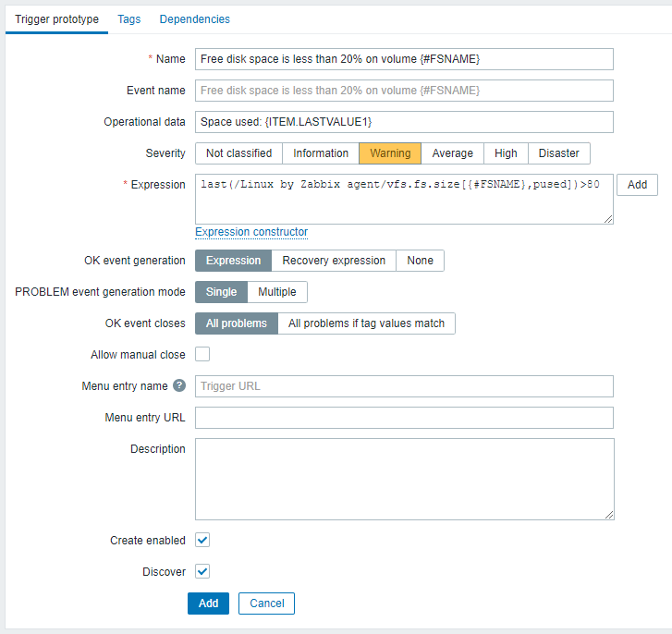Image resolution: width=672 pixels, height=634 pixels.
Task: Choose All problems if tag values match
Action: click(x=366, y=323)
